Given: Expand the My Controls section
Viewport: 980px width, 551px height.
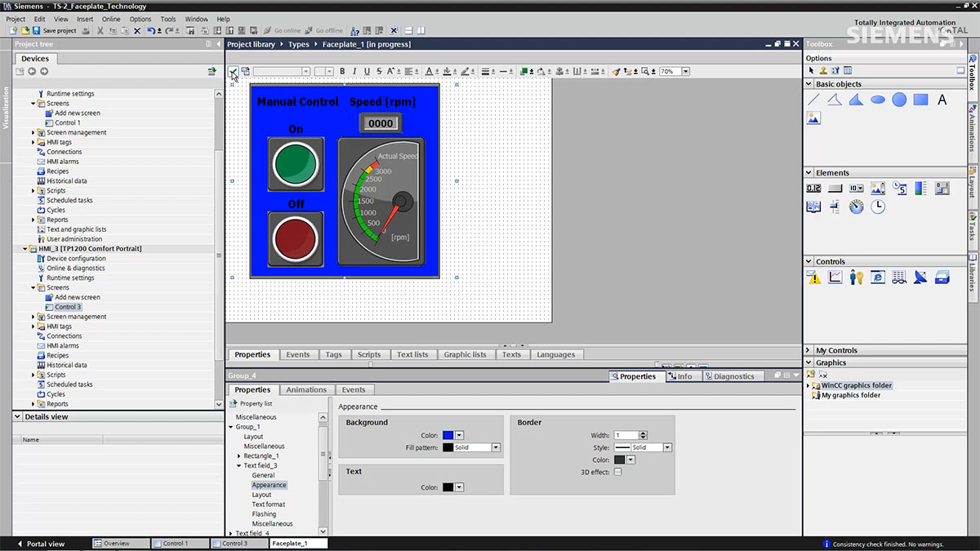Looking at the screenshot, I should pos(809,350).
